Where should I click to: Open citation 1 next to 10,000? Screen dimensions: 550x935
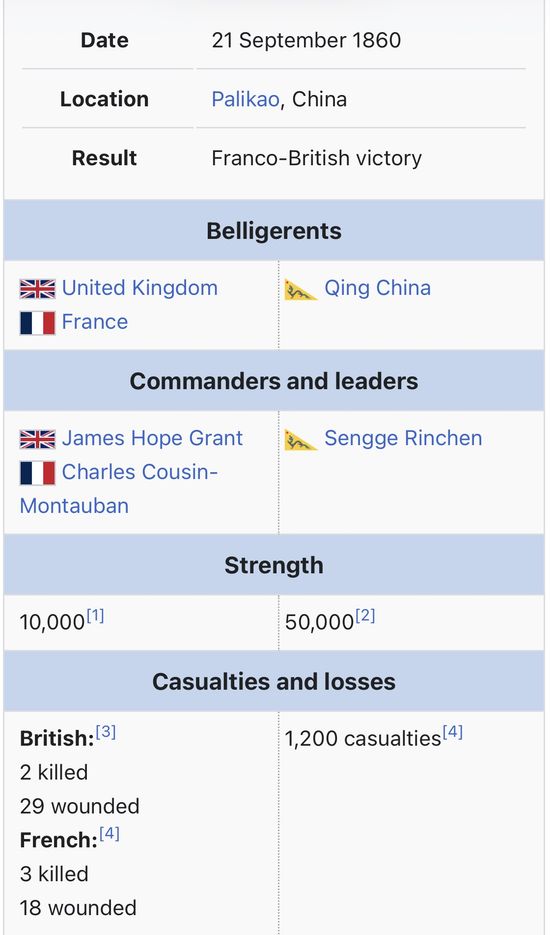tap(95, 615)
